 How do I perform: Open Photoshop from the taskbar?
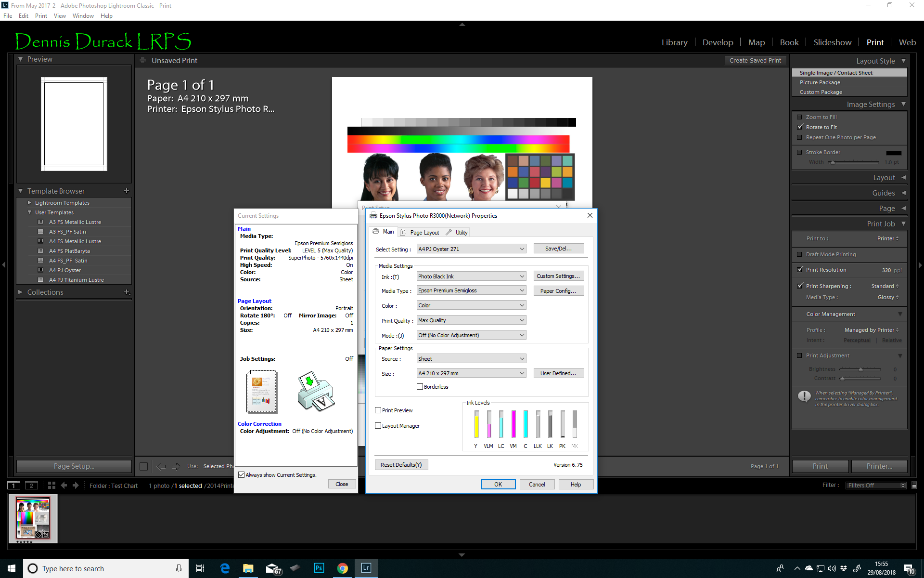(319, 568)
